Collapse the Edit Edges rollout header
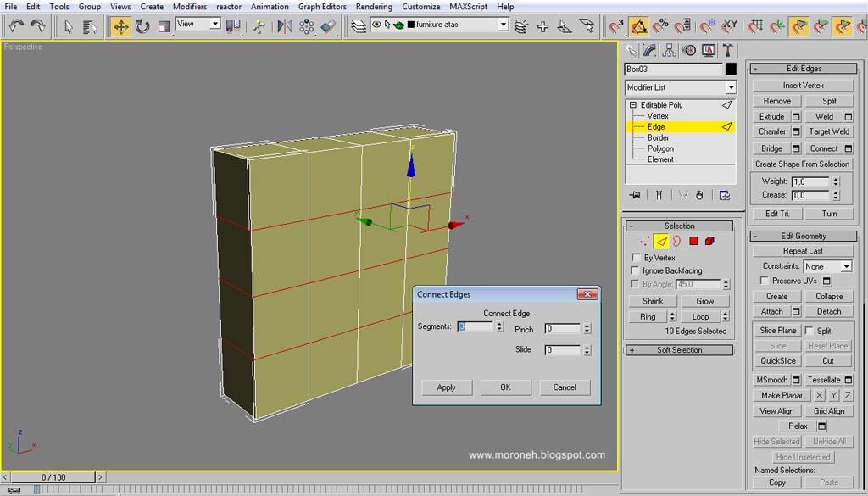Screen dimensions: 868x496 (x=804, y=69)
